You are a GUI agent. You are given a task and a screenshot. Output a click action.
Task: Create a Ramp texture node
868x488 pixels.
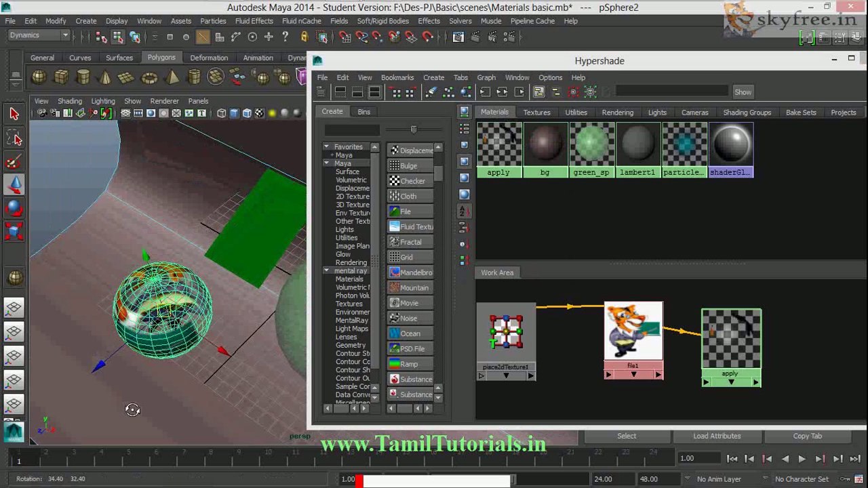click(409, 364)
